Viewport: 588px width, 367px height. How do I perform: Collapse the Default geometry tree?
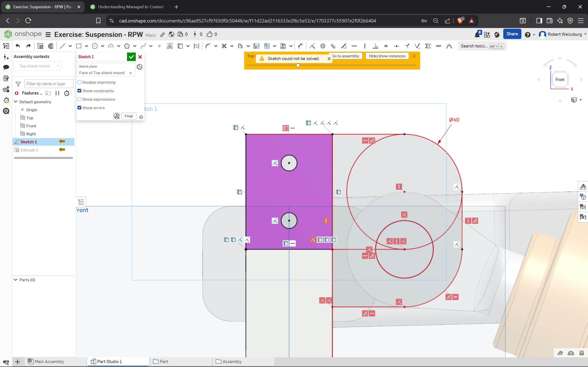[16, 102]
